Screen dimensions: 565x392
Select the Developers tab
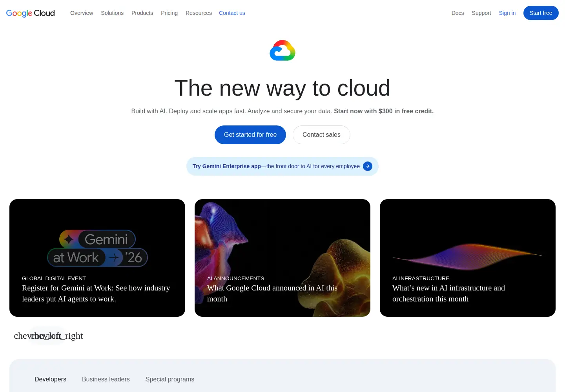tap(50, 379)
